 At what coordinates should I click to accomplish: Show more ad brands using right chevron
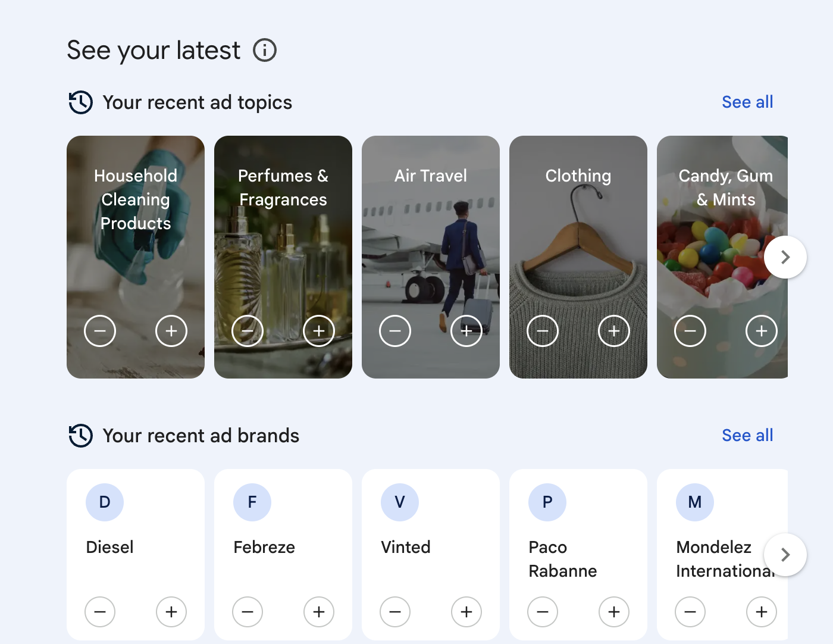click(785, 555)
